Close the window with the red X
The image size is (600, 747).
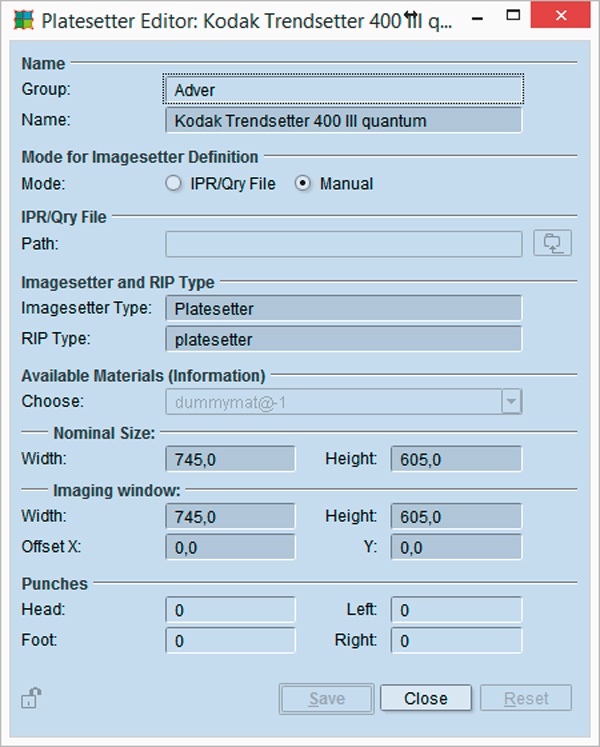(560, 15)
